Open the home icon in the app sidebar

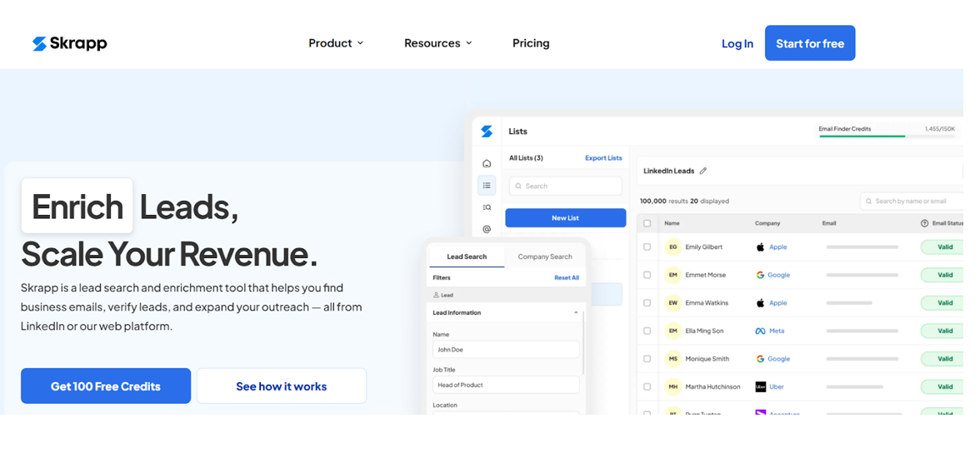pyautogui.click(x=487, y=163)
